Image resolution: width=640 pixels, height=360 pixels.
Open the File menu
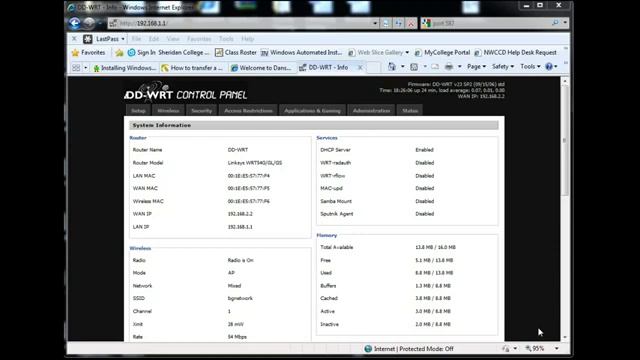coord(136,39)
